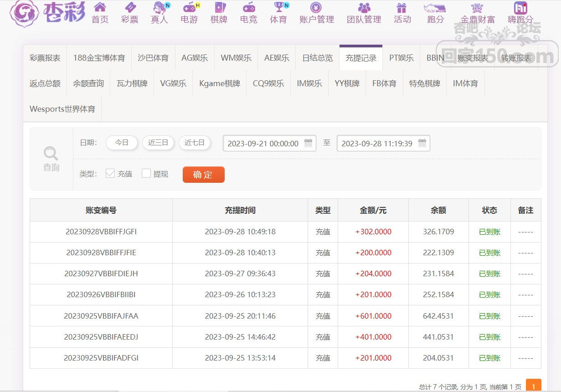The height and width of the screenshot is (392, 561).
Task: Select the 真人 live casino icon
Action: (x=160, y=8)
